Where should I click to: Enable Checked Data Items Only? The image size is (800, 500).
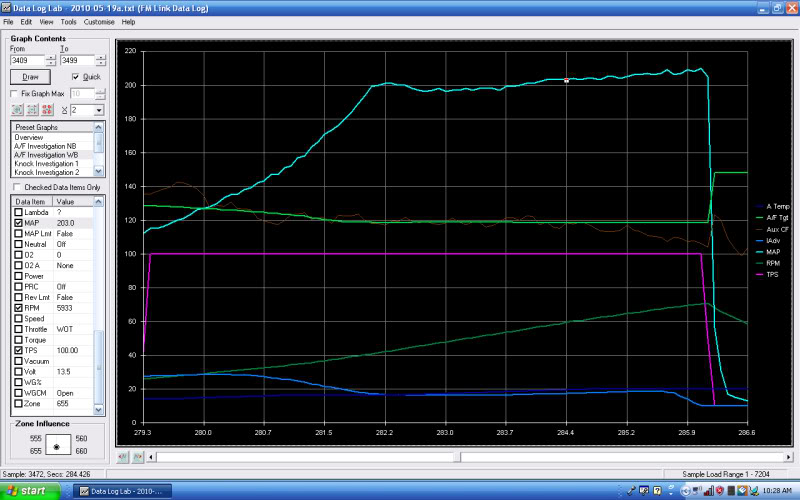pyautogui.click(x=16, y=187)
